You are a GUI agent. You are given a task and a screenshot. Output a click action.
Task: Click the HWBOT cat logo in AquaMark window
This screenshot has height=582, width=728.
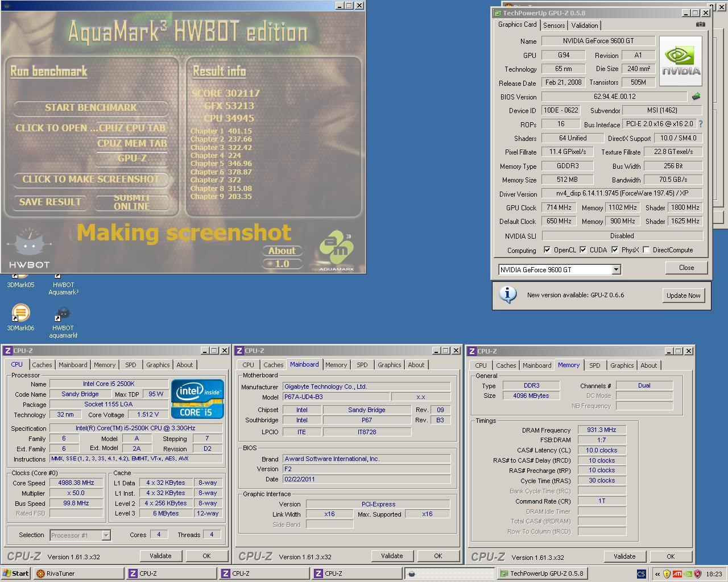28,248
